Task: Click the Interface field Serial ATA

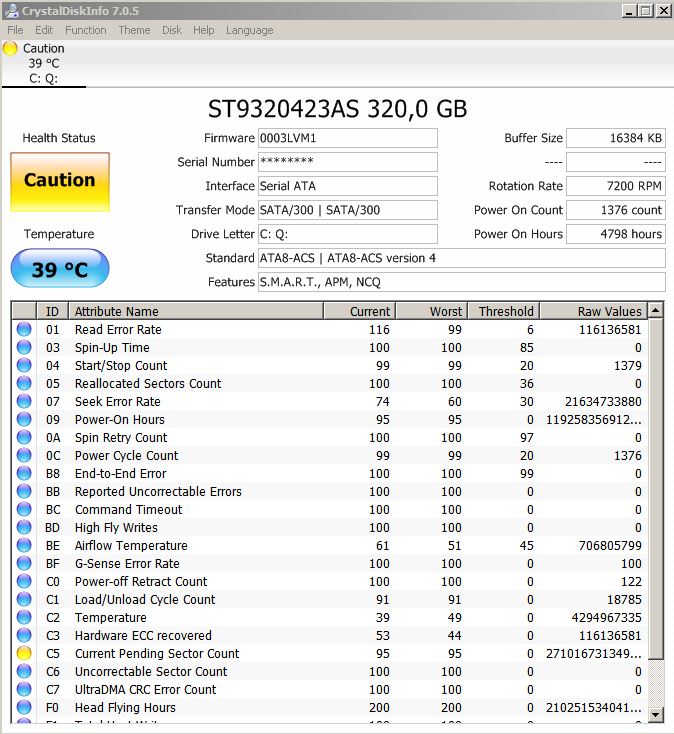Action: 348,186
